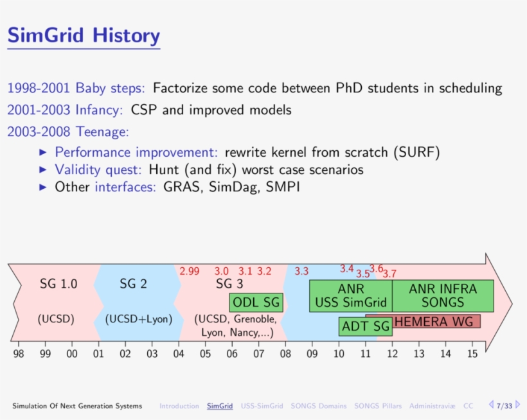The height and width of the screenshot is (420, 527).
Task: Jump to SONGS Domains section
Action: coord(318,406)
